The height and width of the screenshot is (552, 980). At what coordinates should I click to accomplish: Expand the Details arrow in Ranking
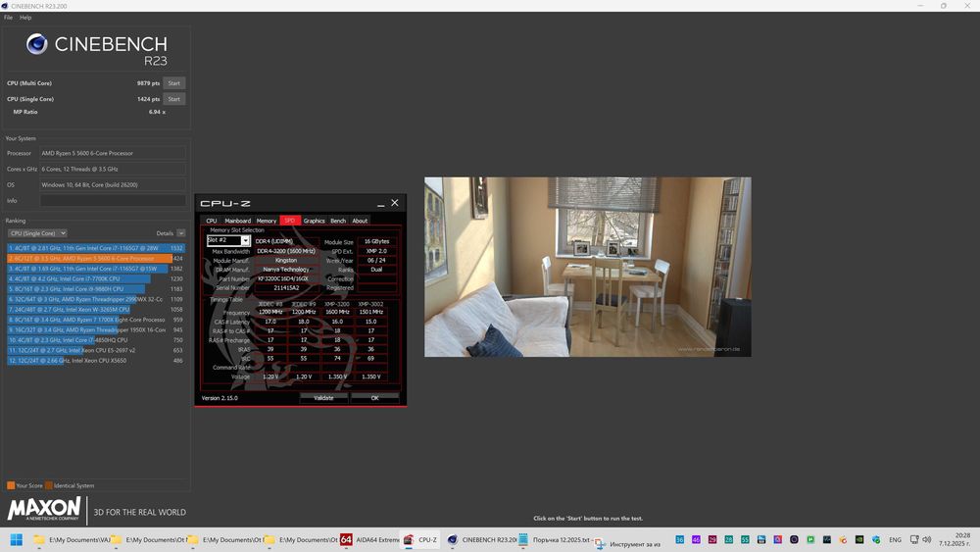tap(180, 233)
